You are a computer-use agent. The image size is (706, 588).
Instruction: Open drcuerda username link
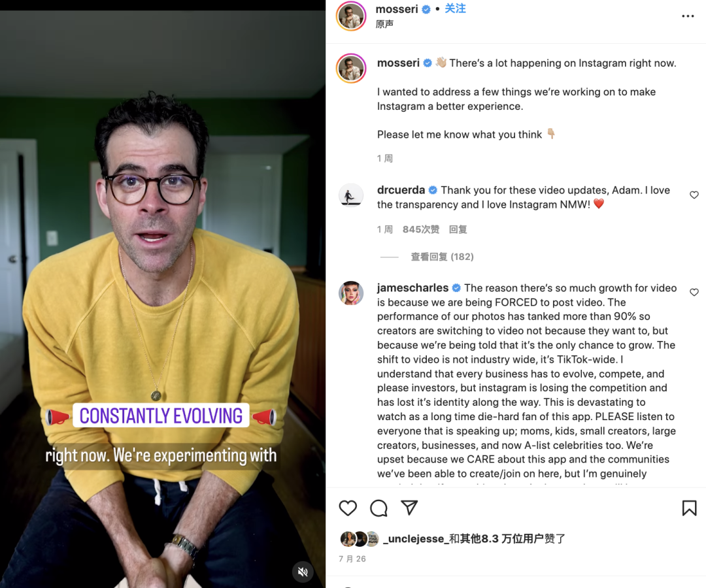401,190
